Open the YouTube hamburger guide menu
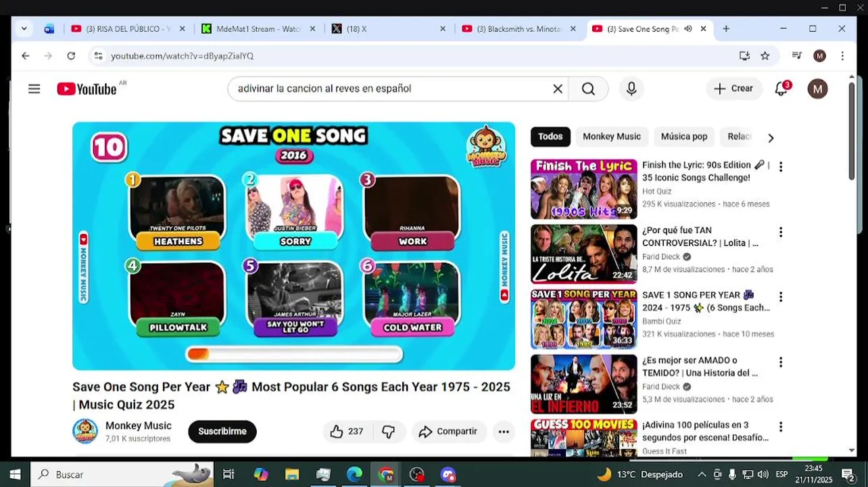This screenshot has height=487, width=868. [34, 89]
